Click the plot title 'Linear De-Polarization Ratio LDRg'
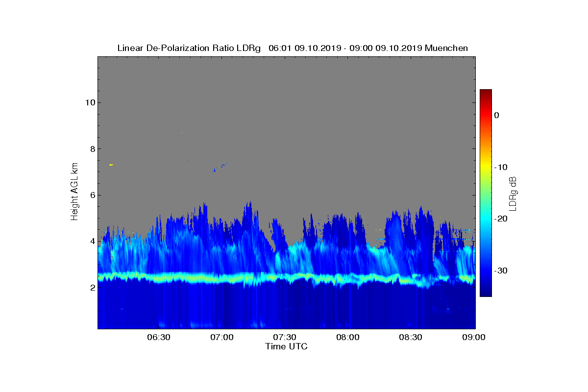The height and width of the screenshot is (392, 588). coord(189,48)
